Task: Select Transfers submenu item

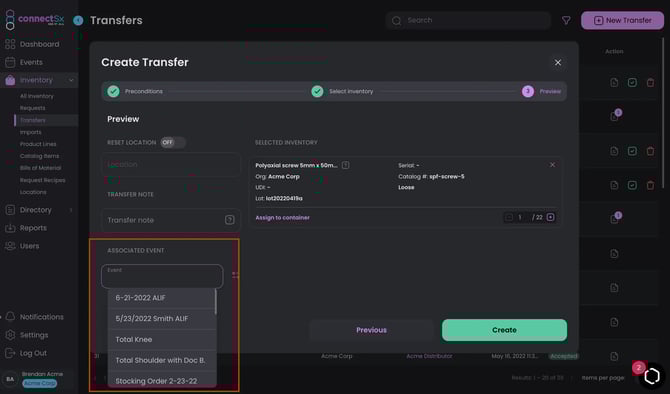Action: (32, 120)
